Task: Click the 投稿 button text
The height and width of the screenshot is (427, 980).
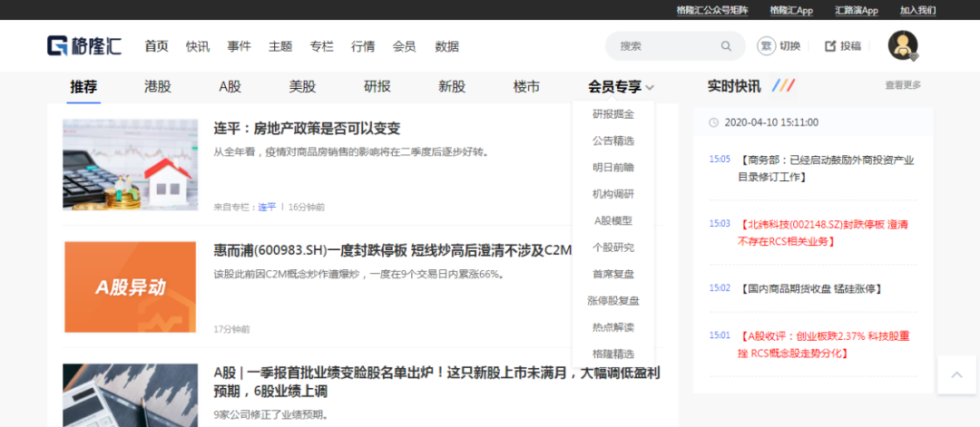Action: click(850, 45)
